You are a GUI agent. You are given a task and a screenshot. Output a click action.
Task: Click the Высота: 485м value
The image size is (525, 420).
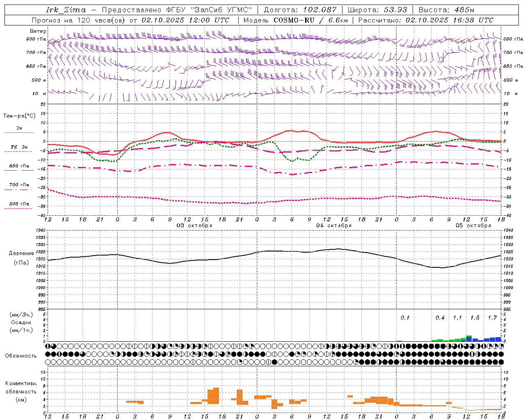446,10
